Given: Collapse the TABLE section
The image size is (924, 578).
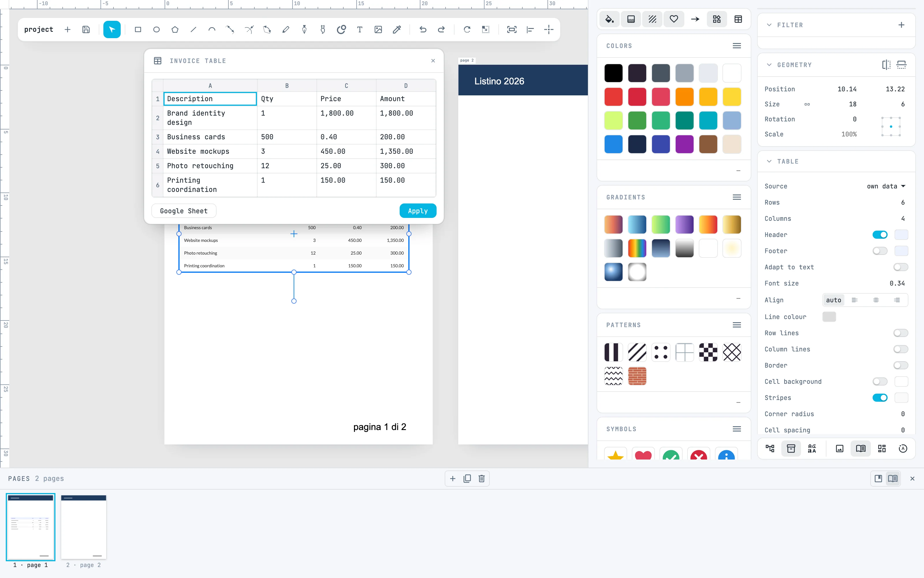Looking at the screenshot, I should point(769,161).
